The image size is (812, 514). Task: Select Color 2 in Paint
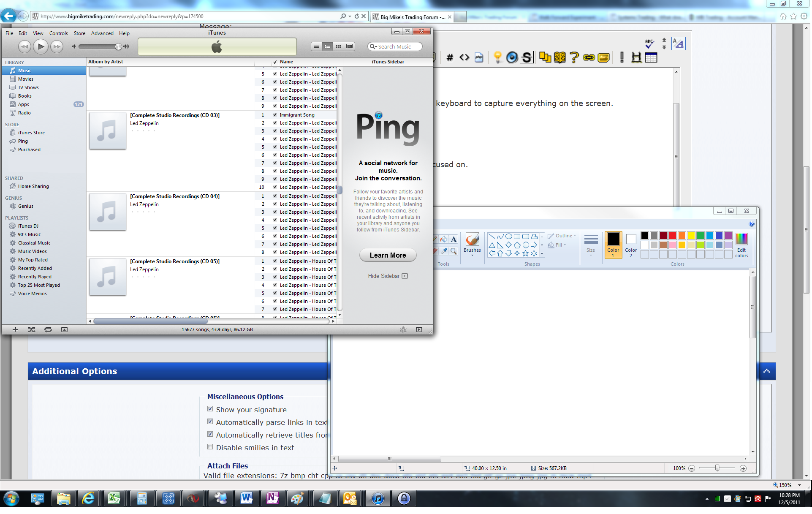click(631, 245)
